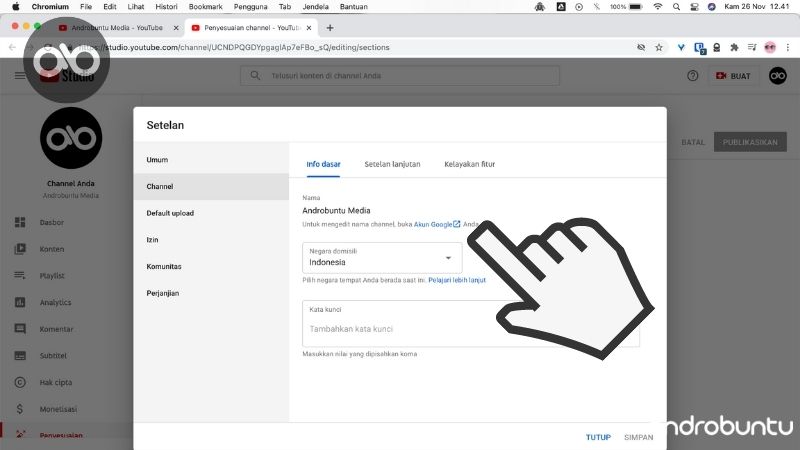Click the PUBLIKASIKAN button
This screenshot has height=450, width=800.
750,142
